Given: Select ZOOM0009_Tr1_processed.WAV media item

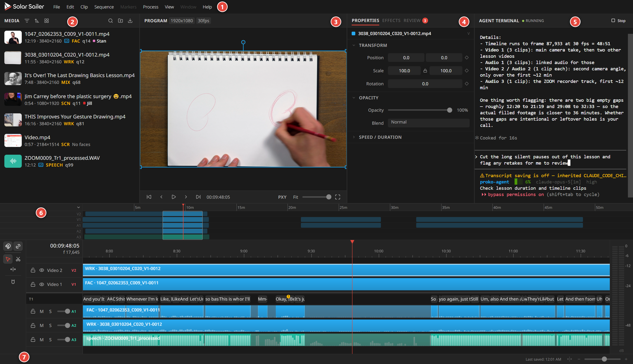Looking at the screenshot, I should click(x=70, y=161).
